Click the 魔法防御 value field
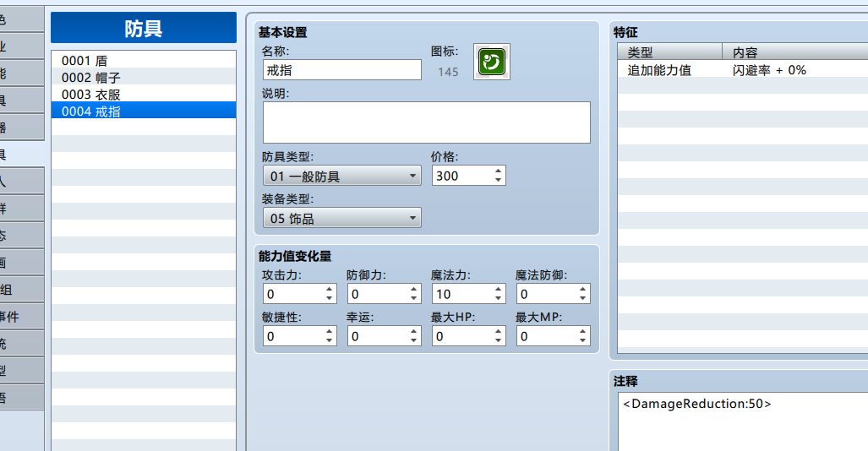Image resolution: width=868 pixels, height=451 pixels. click(548, 294)
